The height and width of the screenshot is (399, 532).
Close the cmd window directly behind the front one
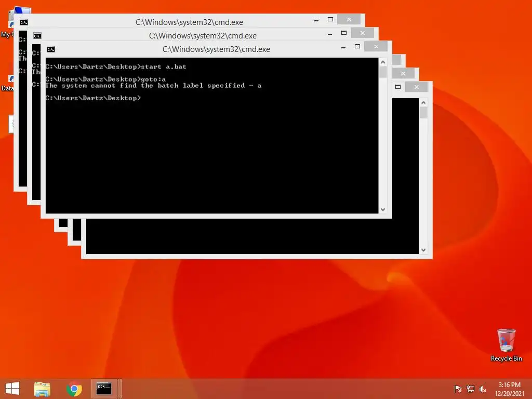point(362,33)
